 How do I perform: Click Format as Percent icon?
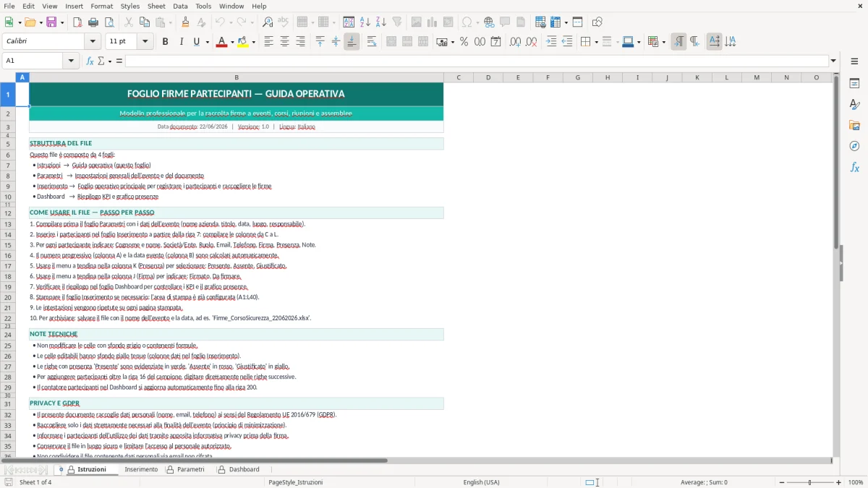pyautogui.click(x=464, y=42)
